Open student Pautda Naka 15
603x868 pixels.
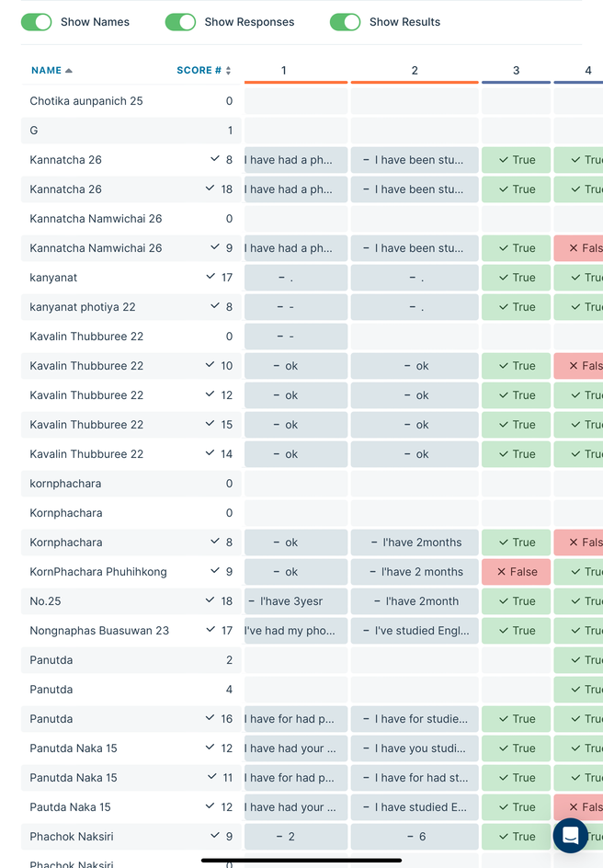[x=70, y=807]
